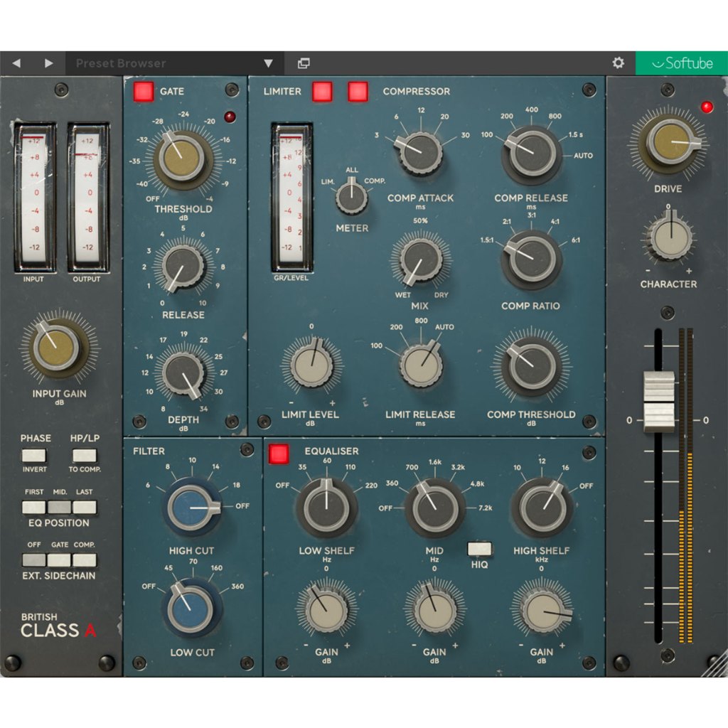The image size is (728, 728).
Task: Enable the Gate section
Action: [x=144, y=92]
